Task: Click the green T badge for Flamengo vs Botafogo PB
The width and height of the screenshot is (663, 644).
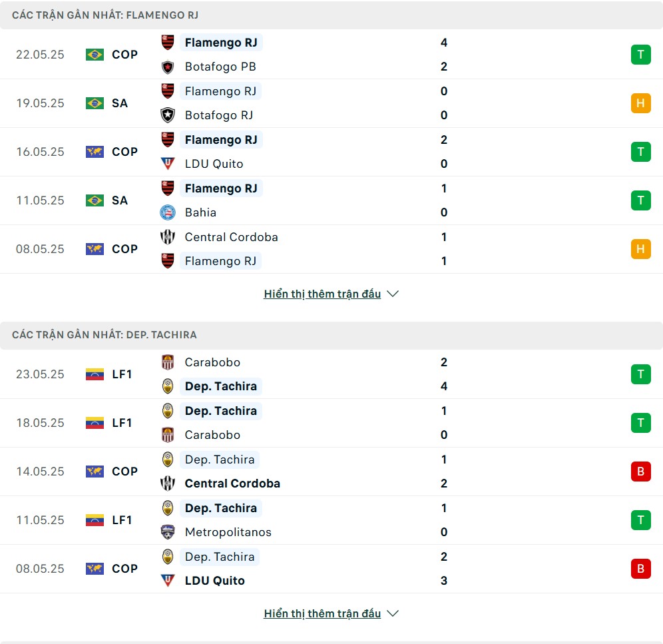Action: point(640,55)
